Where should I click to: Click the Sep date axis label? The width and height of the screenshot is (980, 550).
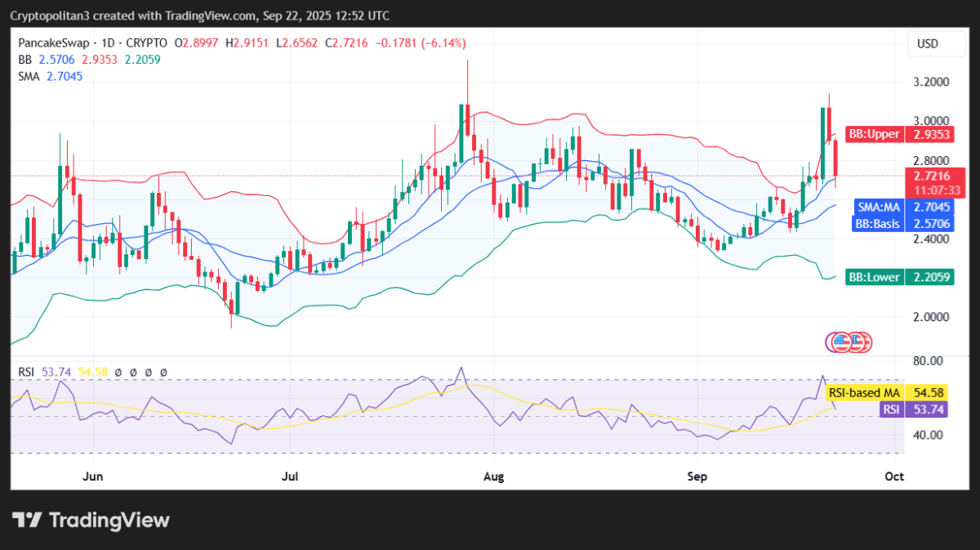pyautogui.click(x=696, y=476)
